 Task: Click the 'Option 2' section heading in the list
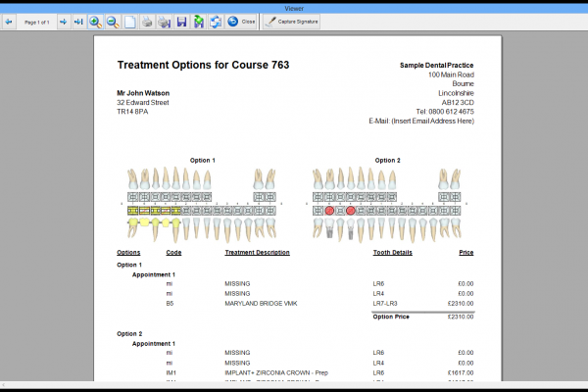click(x=129, y=334)
